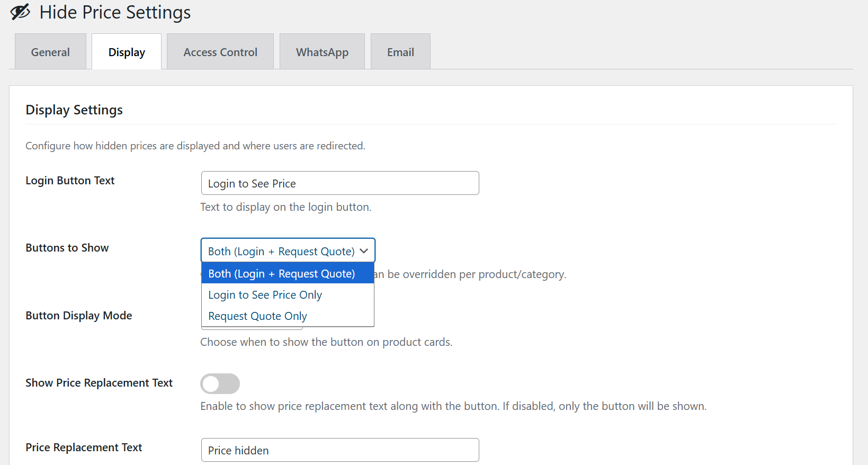Click the Login Button Text label
This screenshot has height=465, width=868.
pos(70,181)
